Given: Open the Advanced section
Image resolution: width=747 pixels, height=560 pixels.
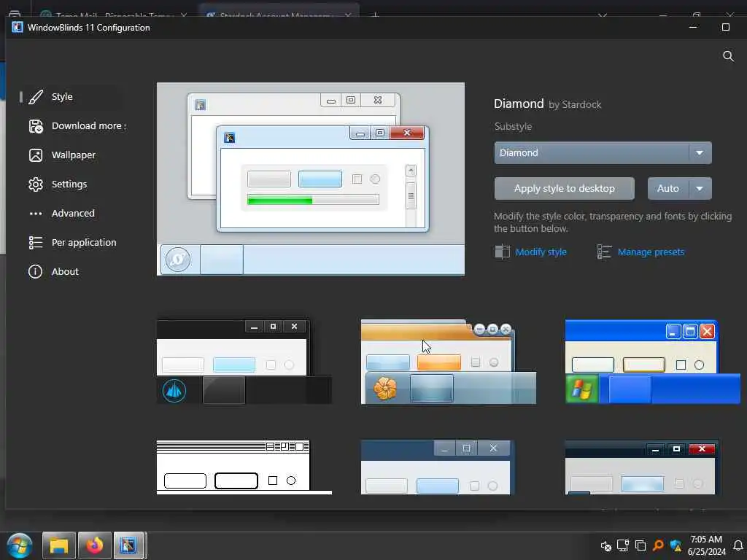Looking at the screenshot, I should [x=72, y=214].
